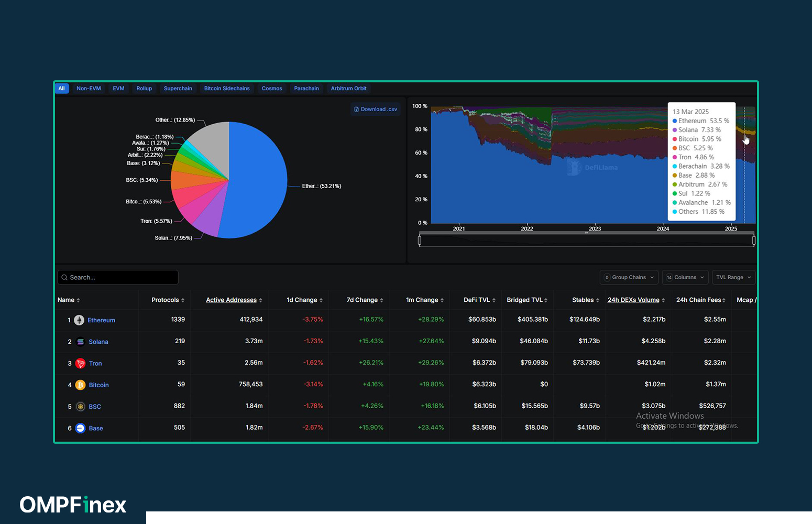
Task: Open the Ethereum chain link
Action: click(101, 320)
